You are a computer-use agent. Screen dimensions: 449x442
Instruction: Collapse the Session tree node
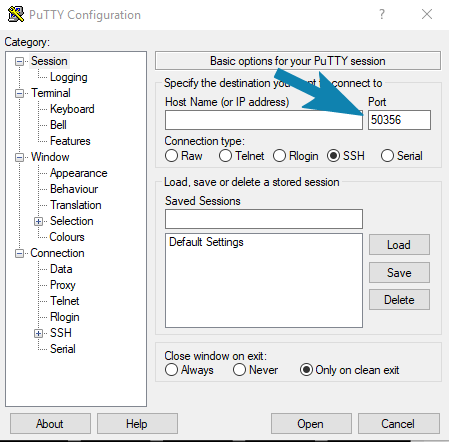(20, 61)
